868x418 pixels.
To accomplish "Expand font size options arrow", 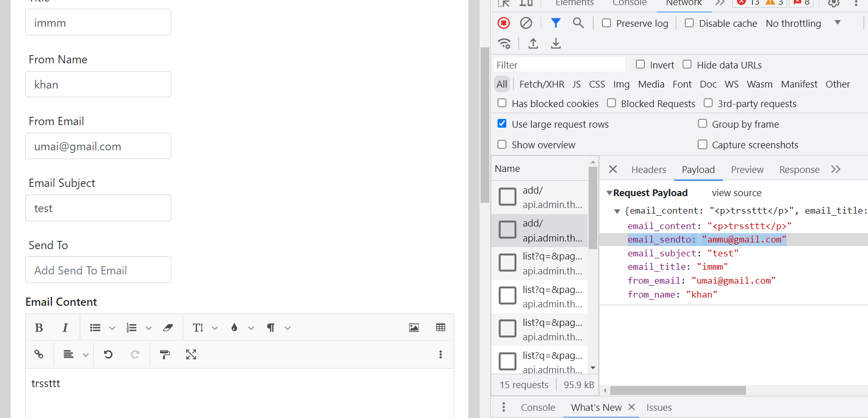I will pos(215,328).
